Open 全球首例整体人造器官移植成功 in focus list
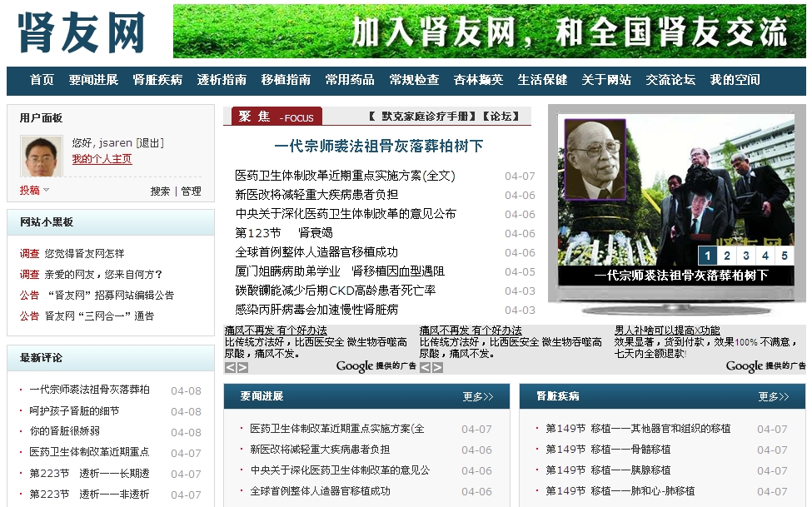Screen dimensions: 812x507 pos(316,252)
